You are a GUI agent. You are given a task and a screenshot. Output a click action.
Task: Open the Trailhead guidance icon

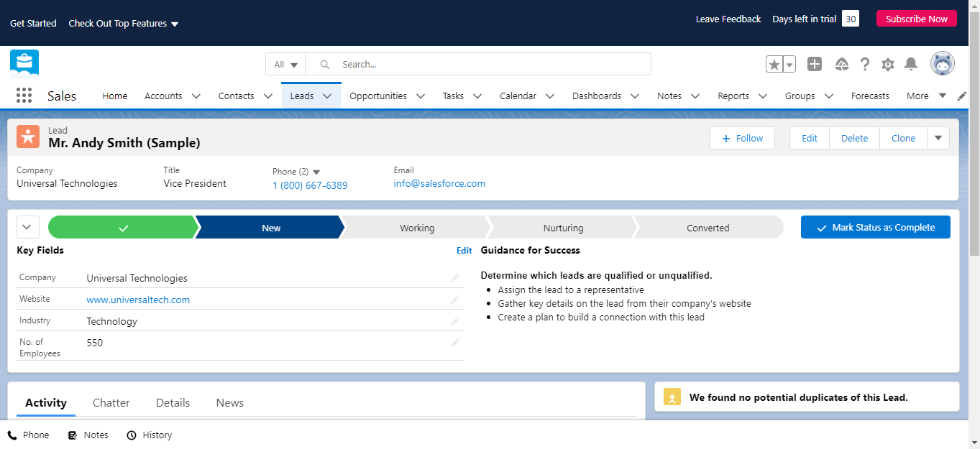coord(841,65)
